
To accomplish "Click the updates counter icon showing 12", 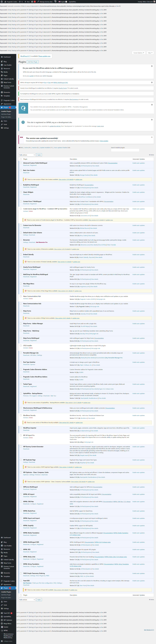I will 20,1.
